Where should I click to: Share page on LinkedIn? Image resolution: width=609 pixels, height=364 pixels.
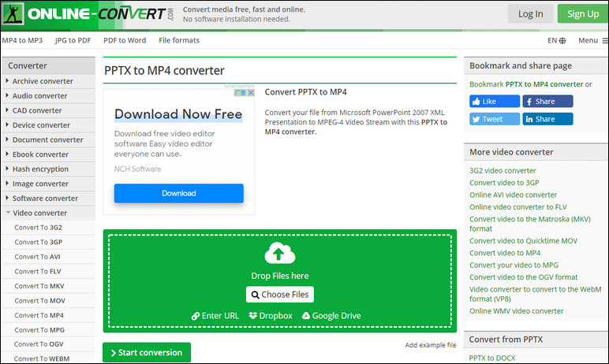click(x=547, y=119)
